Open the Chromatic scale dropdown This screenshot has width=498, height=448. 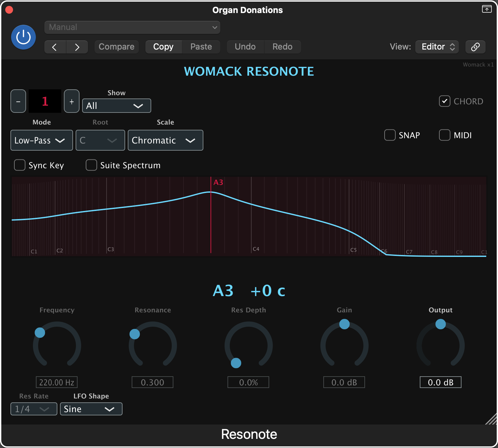coord(166,140)
